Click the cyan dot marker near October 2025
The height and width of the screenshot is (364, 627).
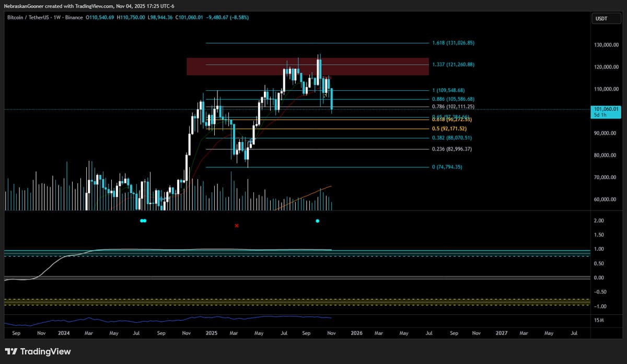[317, 221]
